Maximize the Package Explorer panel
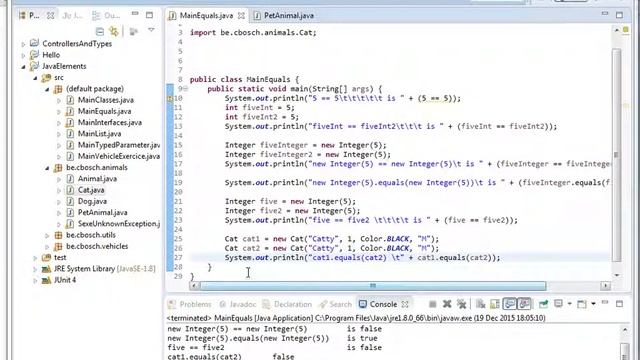 [x=149, y=15]
